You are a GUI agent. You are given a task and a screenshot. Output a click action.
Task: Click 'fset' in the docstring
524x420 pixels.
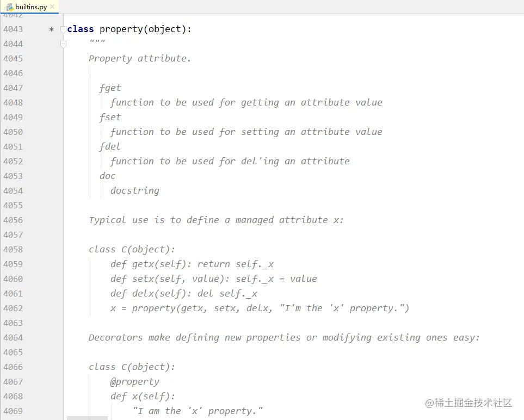[110, 118]
